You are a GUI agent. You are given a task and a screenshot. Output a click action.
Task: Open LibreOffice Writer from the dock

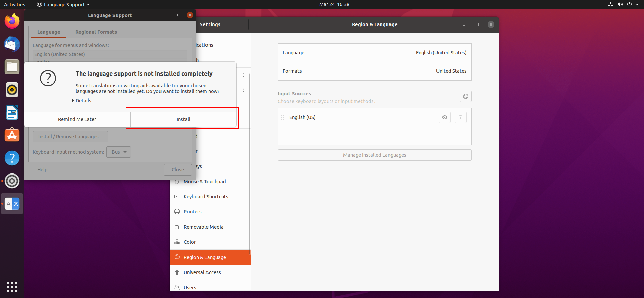point(12,112)
